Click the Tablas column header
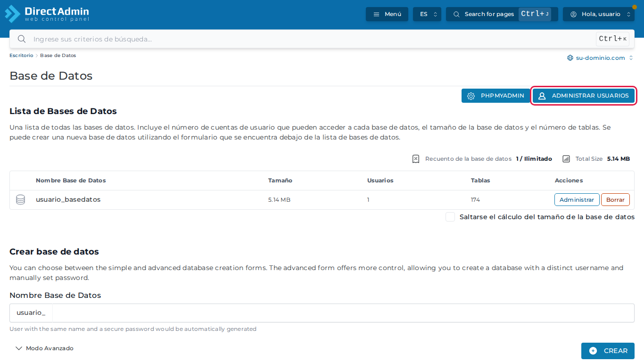644x362 pixels. pos(480,181)
